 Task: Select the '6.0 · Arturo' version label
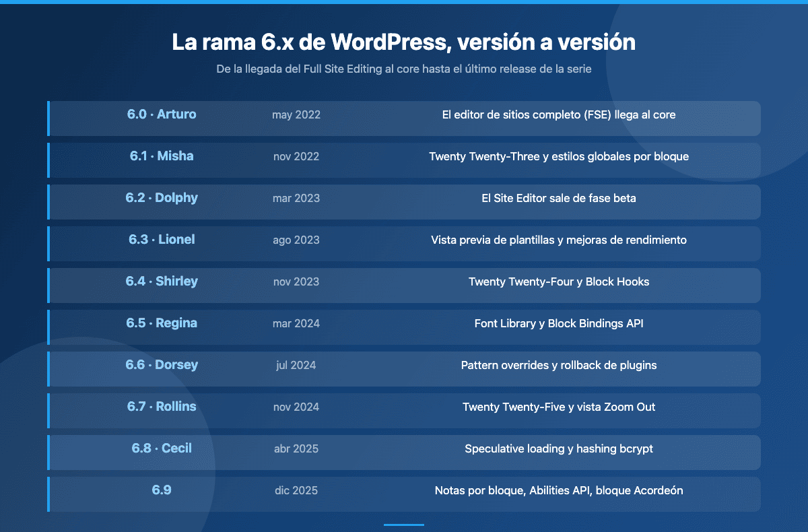162,114
